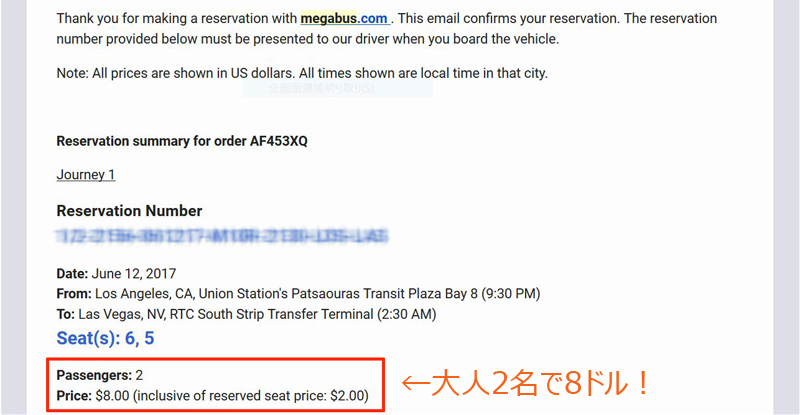The image size is (800, 415).
Task: Click the note about US dollars
Action: tap(302, 74)
